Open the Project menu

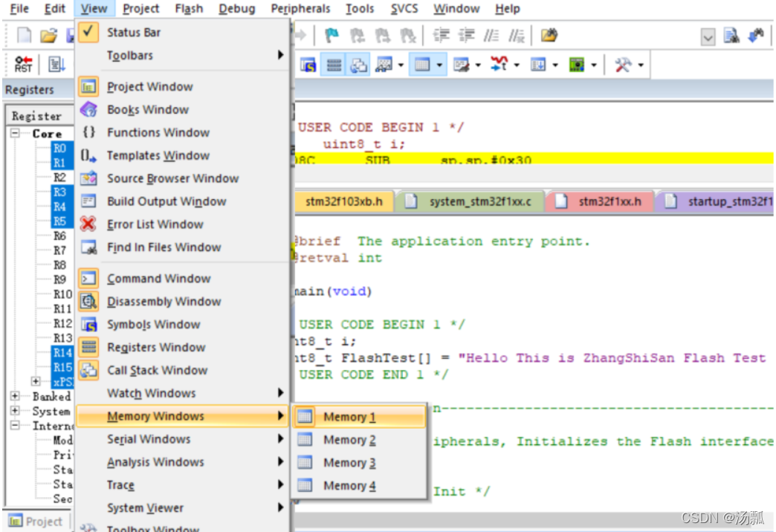click(140, 8)
